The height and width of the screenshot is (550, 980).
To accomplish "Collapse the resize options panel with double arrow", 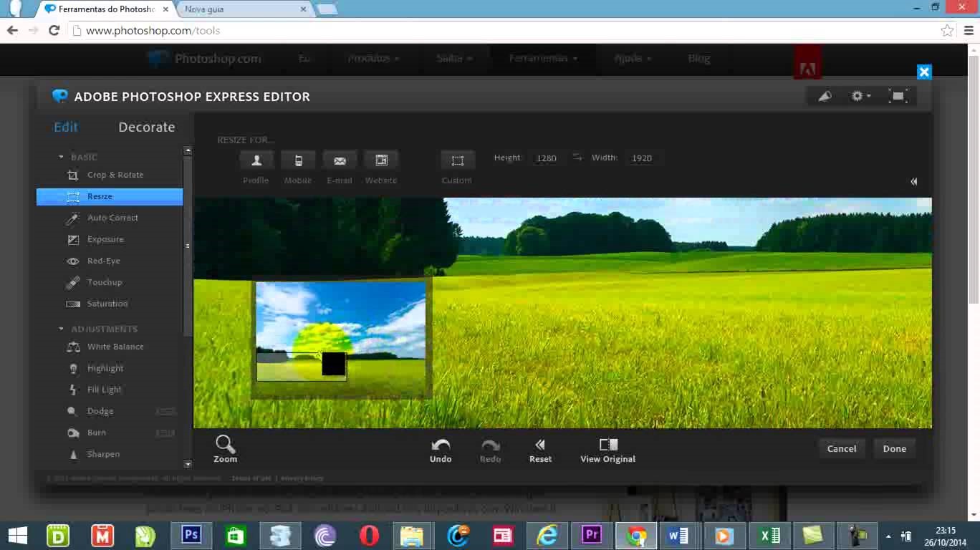I will (x=914, y=181).
